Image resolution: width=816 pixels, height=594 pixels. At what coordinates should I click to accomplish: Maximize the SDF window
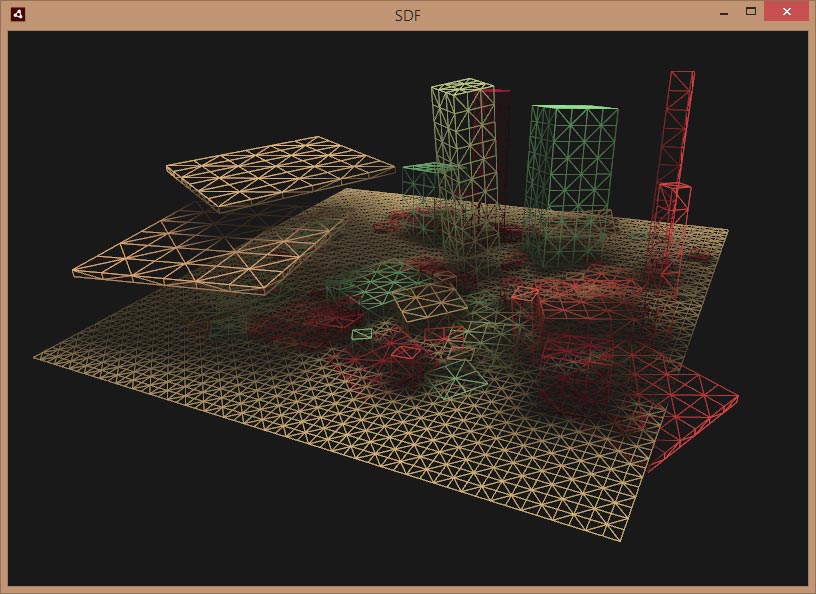tap(750, 12)
